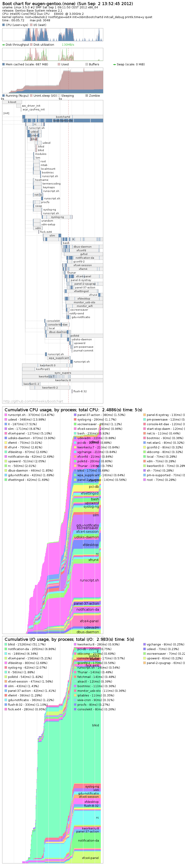Click the 'kernel options' header line

77,17
